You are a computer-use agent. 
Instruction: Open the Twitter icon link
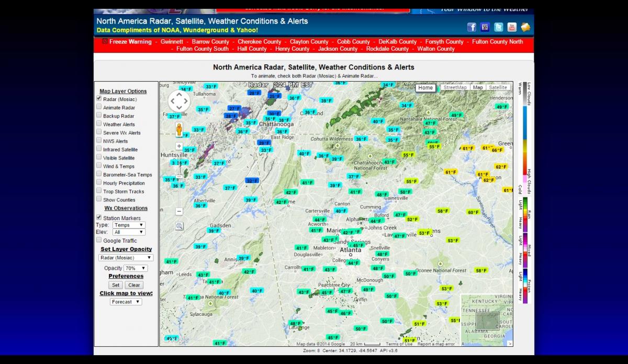[499, 27]
